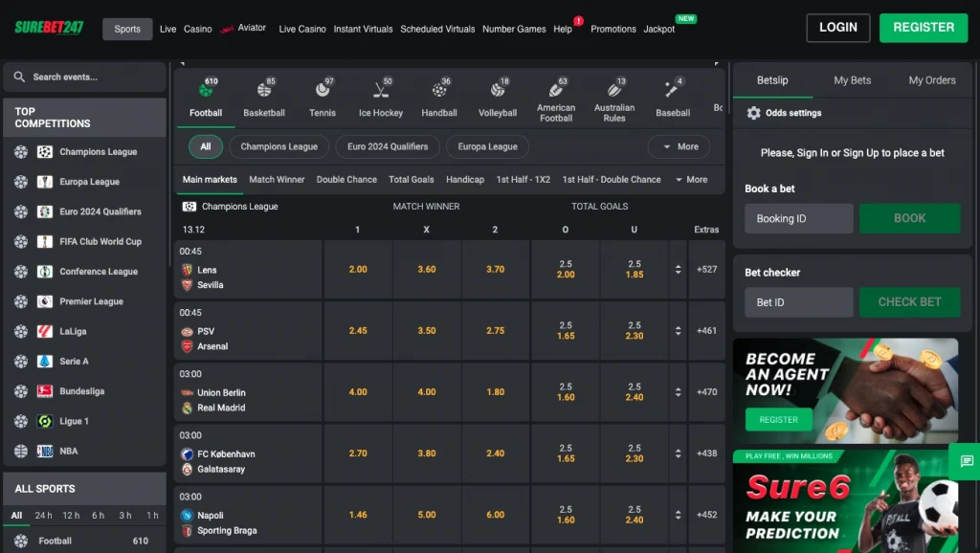Click the Booking ID input field
The width and height of the screenshot is (980, 553).
click(x=798, y=218)
